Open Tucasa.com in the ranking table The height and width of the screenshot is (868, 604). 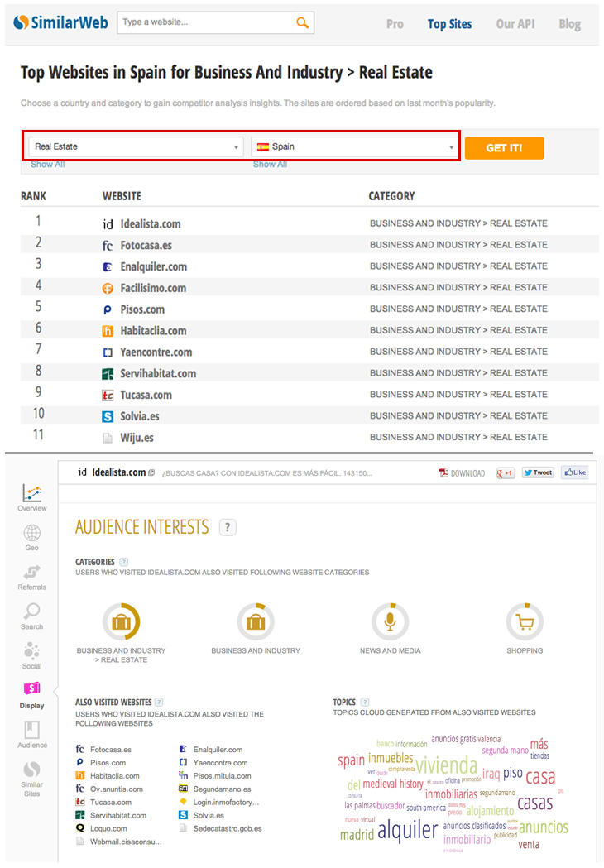[146, 395]
